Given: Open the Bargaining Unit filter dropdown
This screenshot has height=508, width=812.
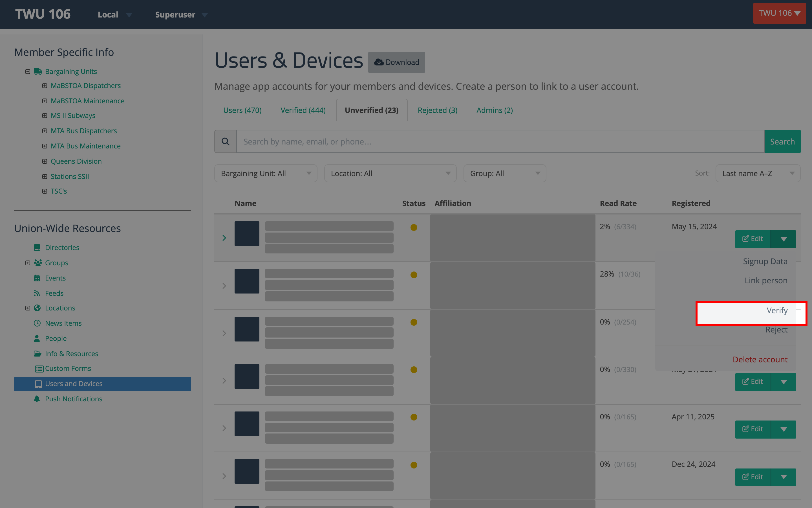Looking at the screenshot, I should [x=266, y=173].
